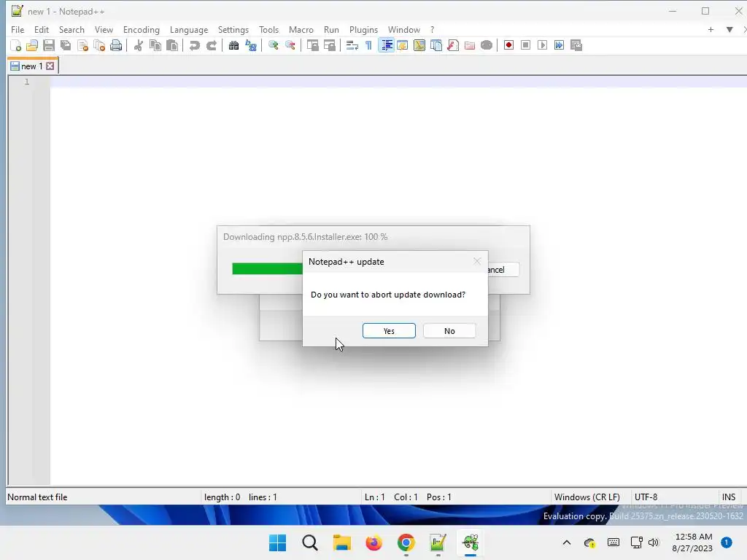The width and height of the screenshot is (747, 560).
Task: Open Firefox from the taskbar
Action: pyautogui.click(x=374, y=542)
